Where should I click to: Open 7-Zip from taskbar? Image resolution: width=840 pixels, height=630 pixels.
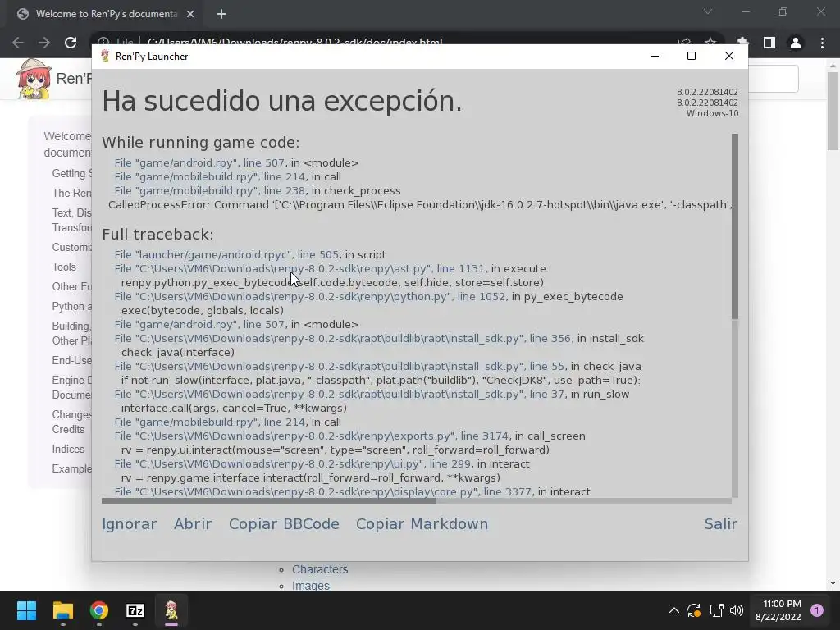click(135, 610)
